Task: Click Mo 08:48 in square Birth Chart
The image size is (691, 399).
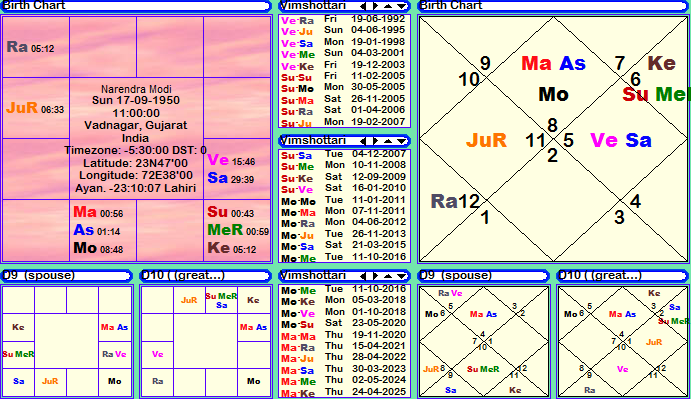Action: (x=98, y=248)
